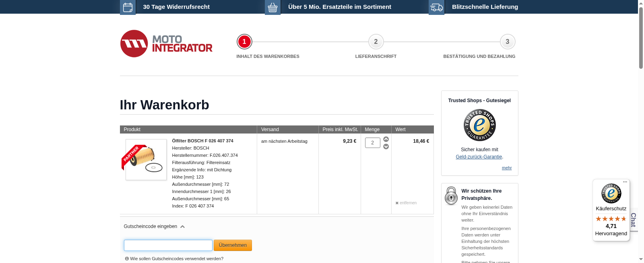This screenshot has width=644, height=263.
Task: Click the price 9,23 € cell
Action: click(x=349, y=141)
